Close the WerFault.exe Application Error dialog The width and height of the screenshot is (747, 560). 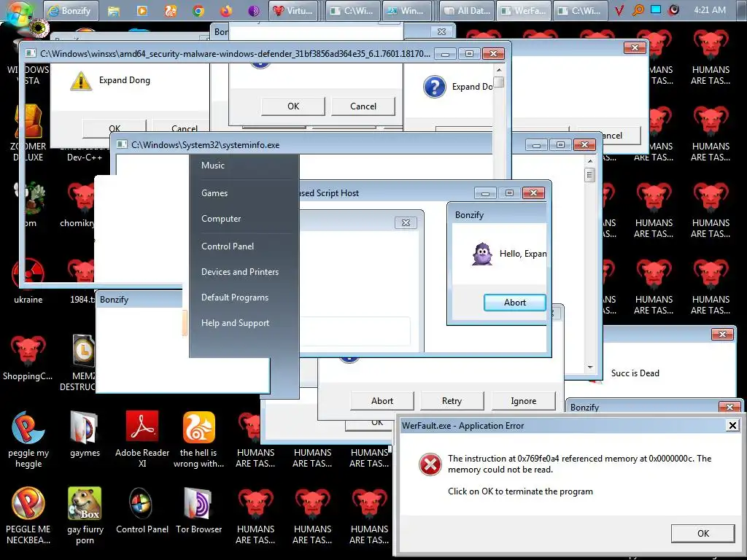(x=732, y=425)
